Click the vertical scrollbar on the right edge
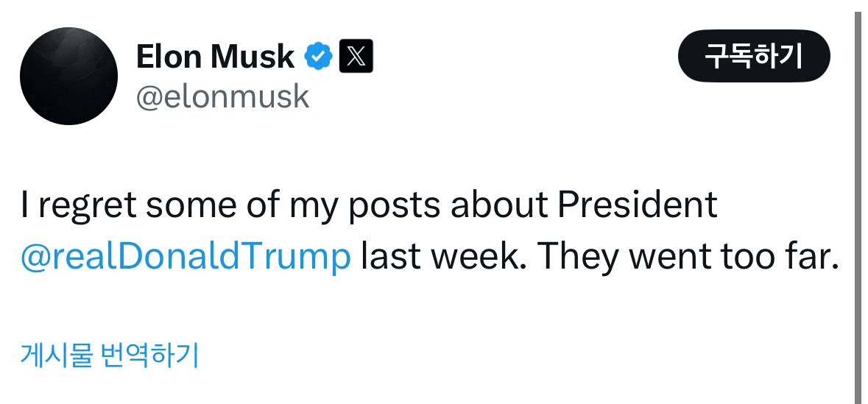 (857, 206)
